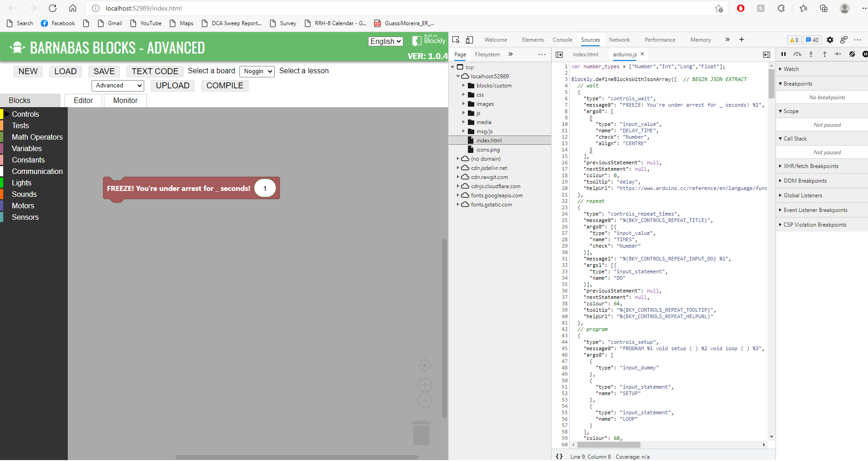This screenshot has height=461, width=868.
Task: Expand the css folder in file tree
Action: (x=463, y=95)
